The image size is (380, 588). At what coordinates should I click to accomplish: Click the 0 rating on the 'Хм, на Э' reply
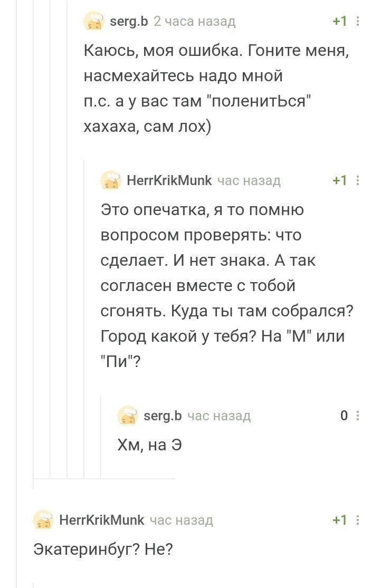click(344, 416)
